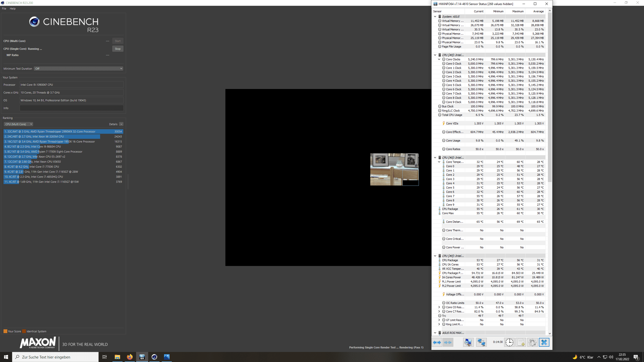The height and width of the screenshot is (362, 644).
Task: Switch to HWiNFO taskbar icon
Action: [142, 357]
